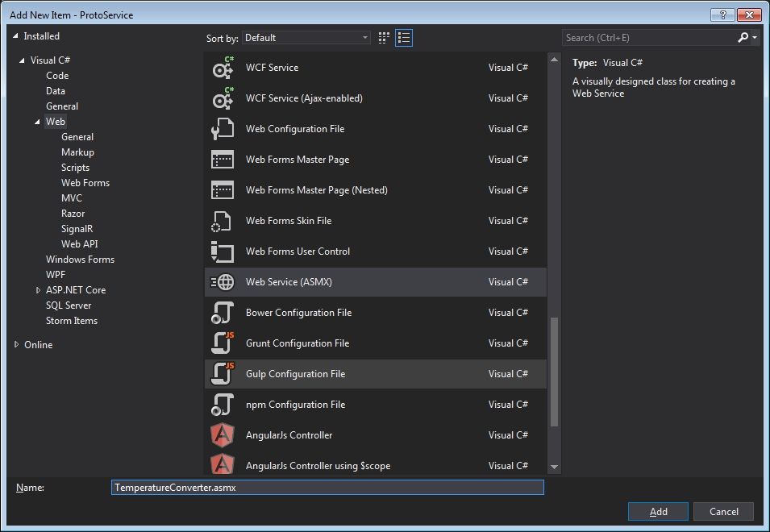Select Code category in the tree
This screenshot has height=532, width=770.
[x=57, y=76]
